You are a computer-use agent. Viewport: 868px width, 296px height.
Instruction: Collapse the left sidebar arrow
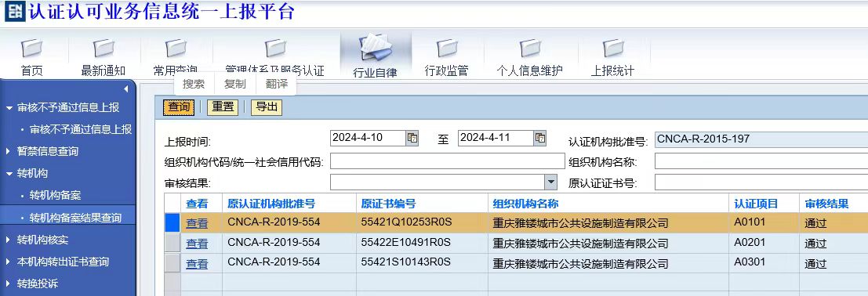(x=125, y=88)
